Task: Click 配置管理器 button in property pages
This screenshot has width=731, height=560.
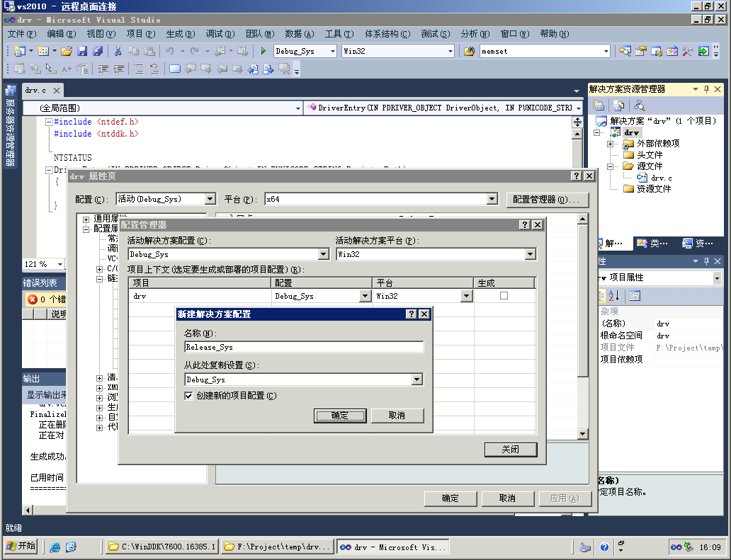Action: pos(548,200)
